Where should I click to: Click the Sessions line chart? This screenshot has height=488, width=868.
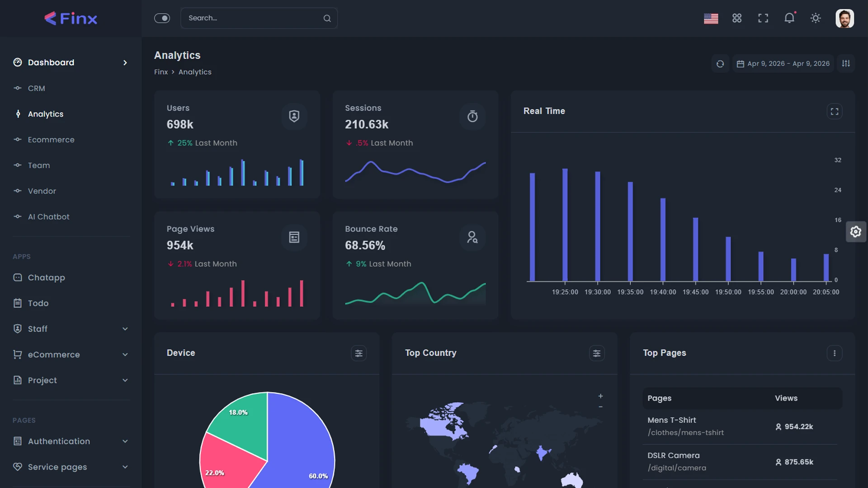(x=415, y=172)
